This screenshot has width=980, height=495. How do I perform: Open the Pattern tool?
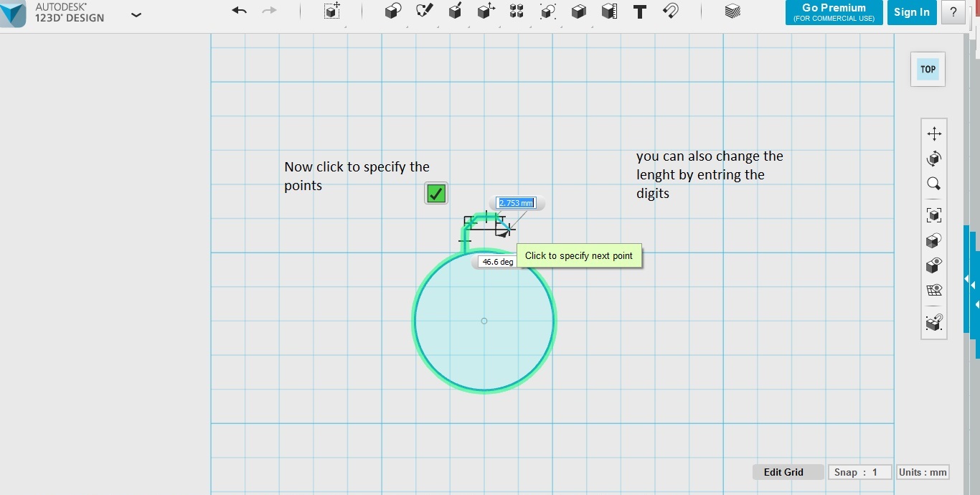tap(517, 11)
